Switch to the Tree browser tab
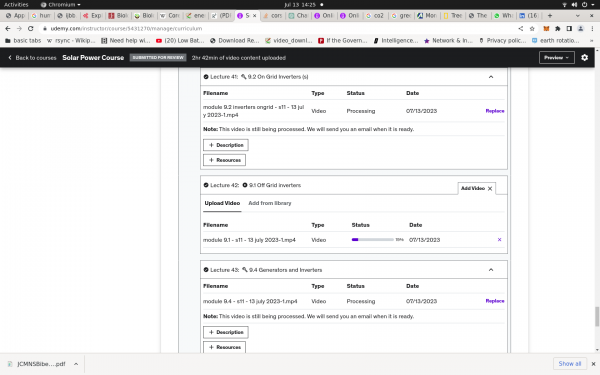This screenshot has width=600, height=375. click(452, 16)
